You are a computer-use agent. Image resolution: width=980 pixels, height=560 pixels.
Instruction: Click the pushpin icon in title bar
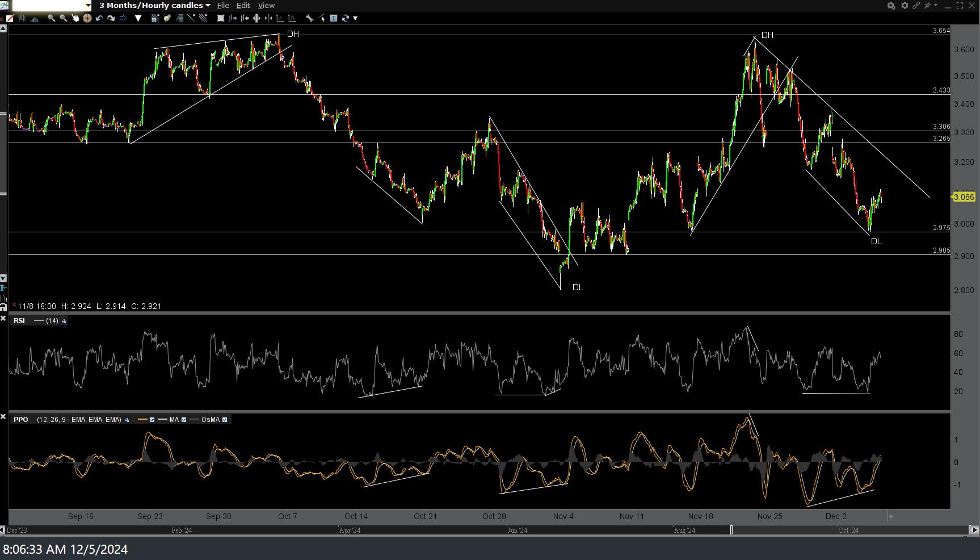tap(928, 6)
